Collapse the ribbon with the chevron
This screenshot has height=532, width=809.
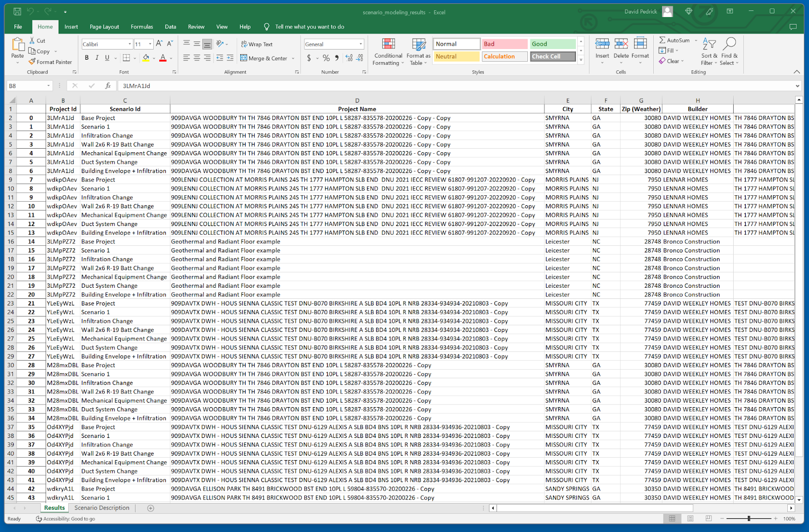[x=797, y=72]
